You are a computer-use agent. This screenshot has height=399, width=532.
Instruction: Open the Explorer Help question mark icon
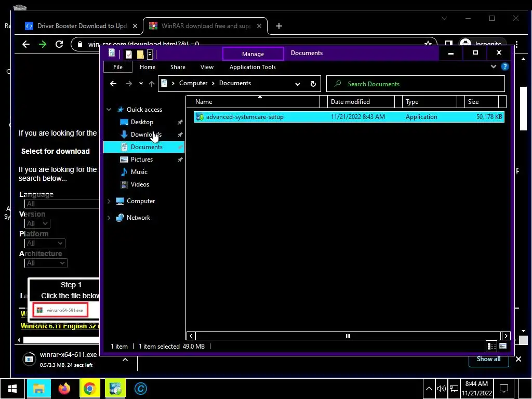(x=504, y=67)
